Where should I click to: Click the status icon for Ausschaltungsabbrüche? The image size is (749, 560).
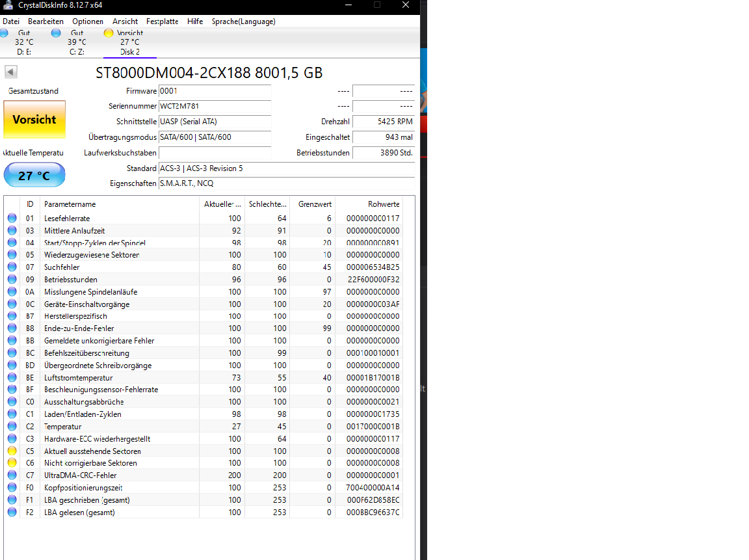pyautogui.click(x=12, y=402)
